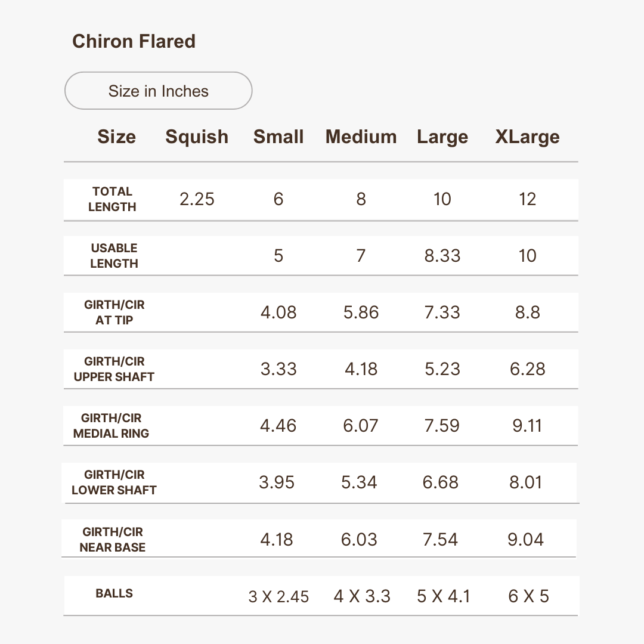Click the Usable Length row label
Screen dimensions: 644x644
click(114, 256)
